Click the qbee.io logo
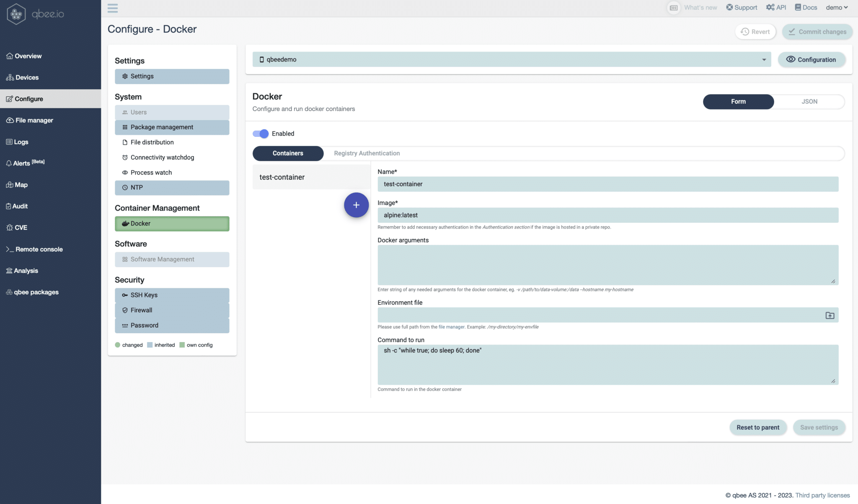 coord(36,14)
